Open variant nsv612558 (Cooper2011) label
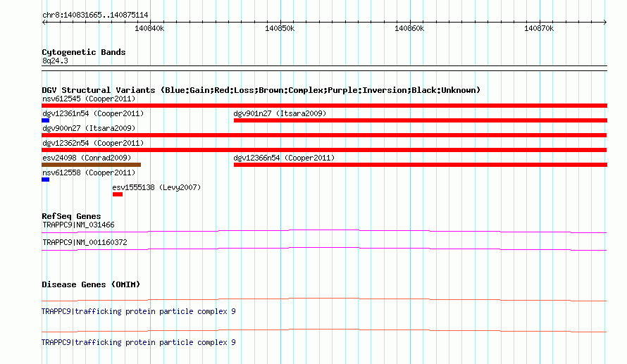627x364 pixels. [x=89, y=172]
